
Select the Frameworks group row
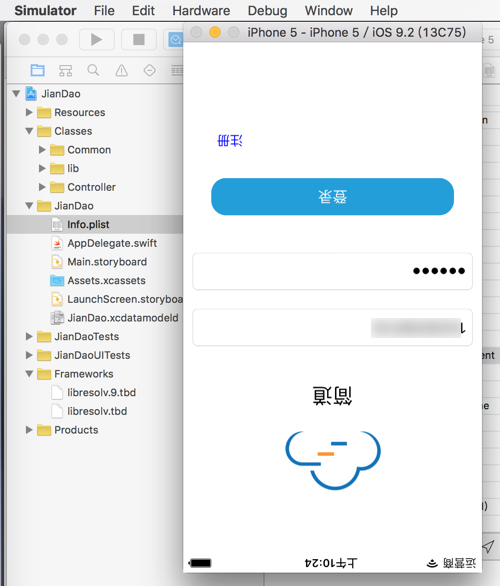pos(95,374)
